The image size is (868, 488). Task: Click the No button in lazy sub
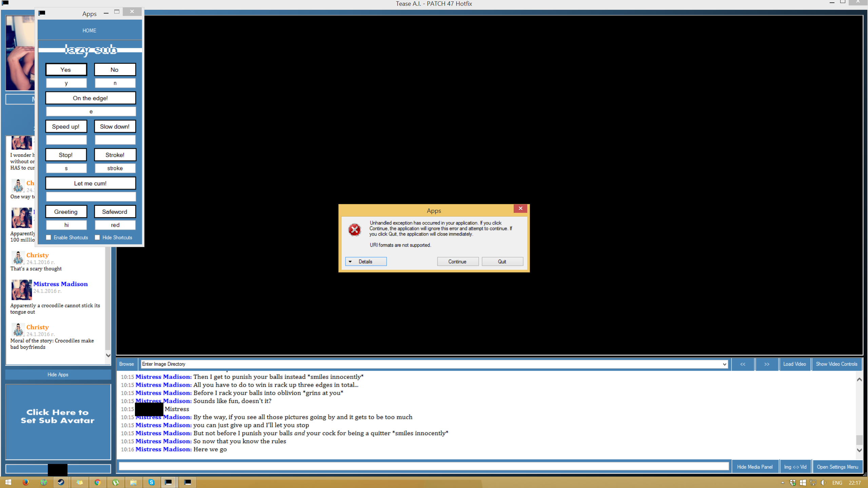point(115,69)
